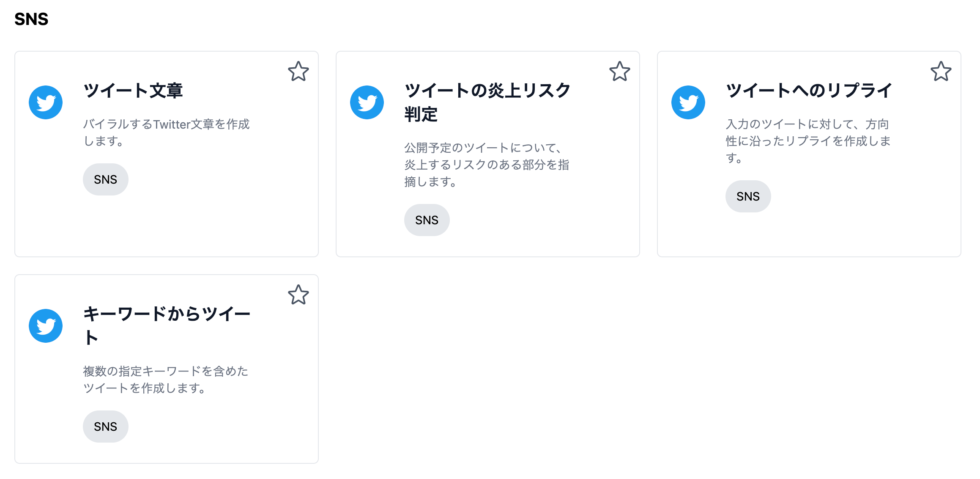Click Twitter icon on ツイートの炎上リスク判定 card
This screenshot has height=479, width=980.
tap(367, 102)
